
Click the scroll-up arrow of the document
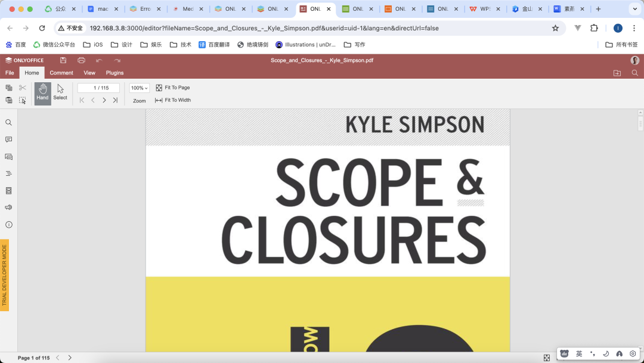[640, 112]
